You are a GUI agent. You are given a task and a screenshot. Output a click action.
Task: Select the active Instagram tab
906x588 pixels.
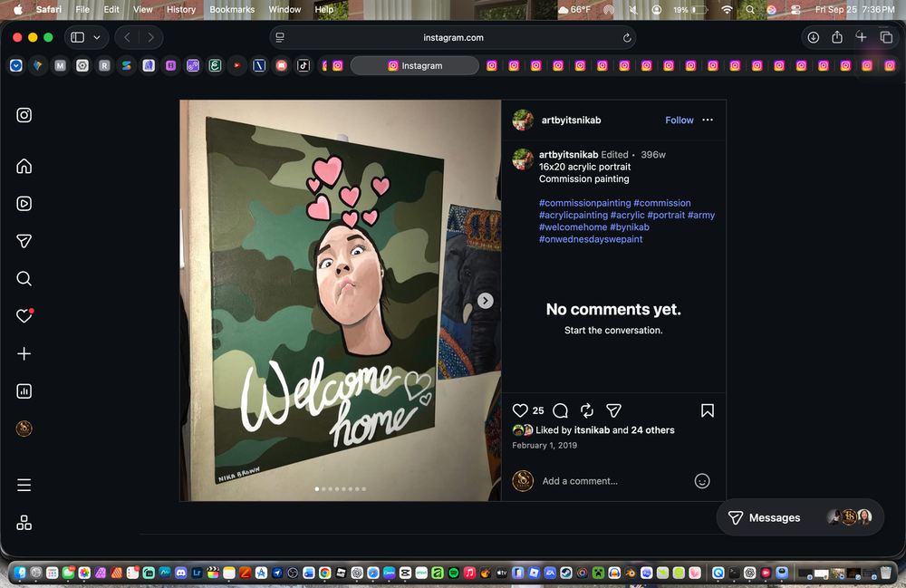tap(415, 66)
